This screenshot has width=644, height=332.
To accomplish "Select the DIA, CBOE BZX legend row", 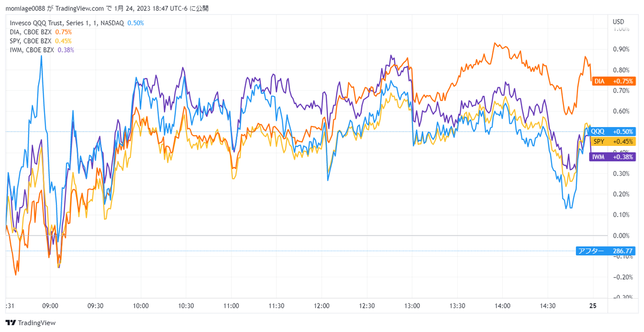I will pyautogui.click(x=41, y=32).
